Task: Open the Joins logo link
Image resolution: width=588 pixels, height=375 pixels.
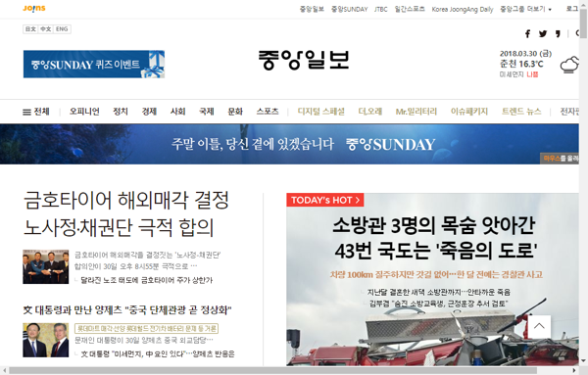Action: [34, 8]
